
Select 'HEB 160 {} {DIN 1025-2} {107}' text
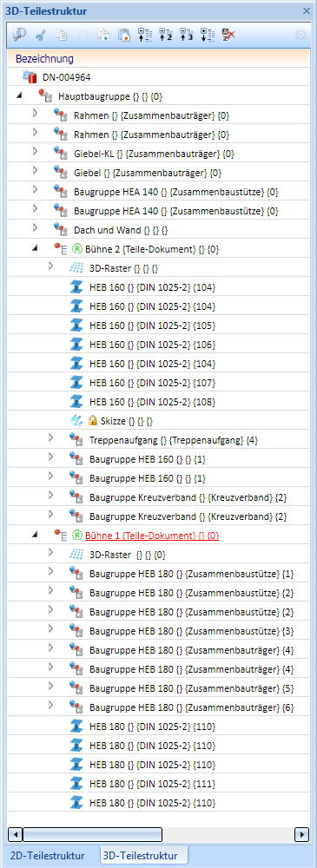click(x=152, y=383)
